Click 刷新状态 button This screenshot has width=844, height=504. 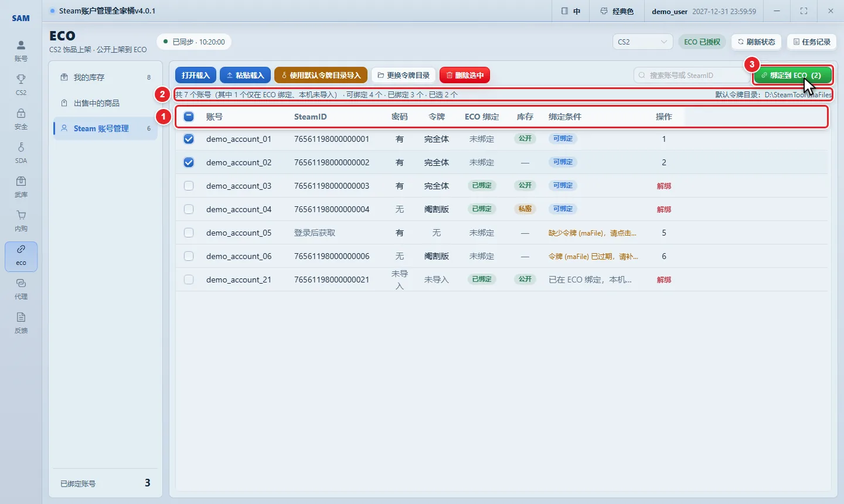(x=756, y=42)
